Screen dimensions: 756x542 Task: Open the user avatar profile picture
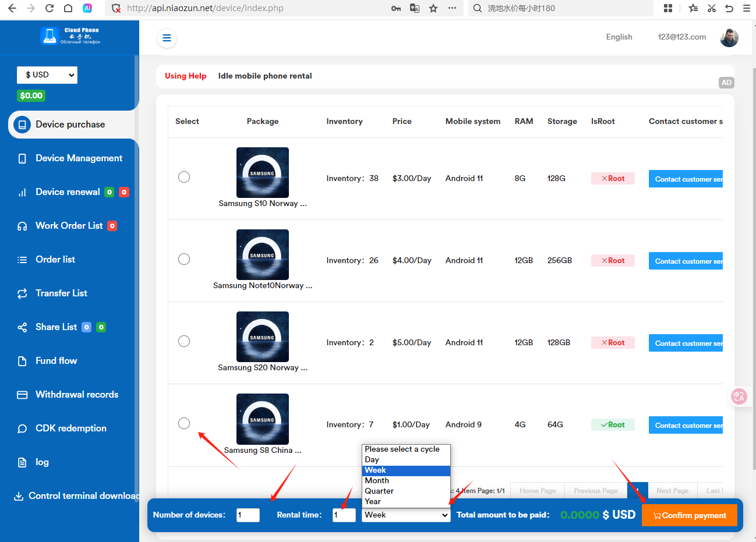click(729, 38)
